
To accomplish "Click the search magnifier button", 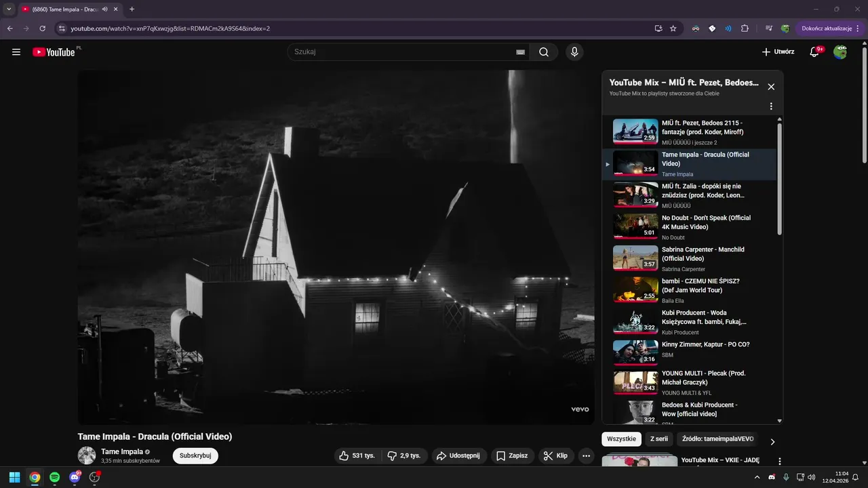I will (543, 52).
